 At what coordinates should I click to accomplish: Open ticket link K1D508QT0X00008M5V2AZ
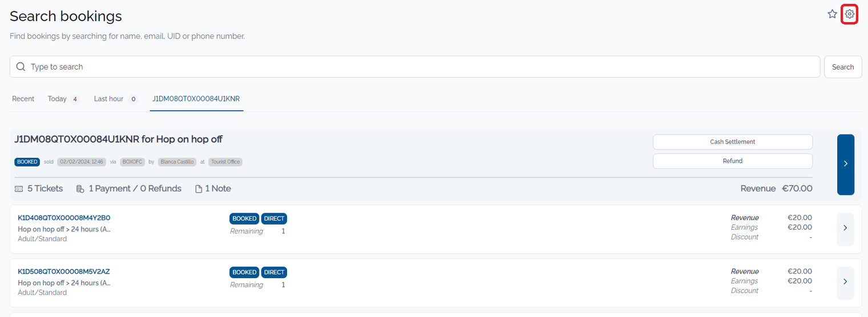63,271
